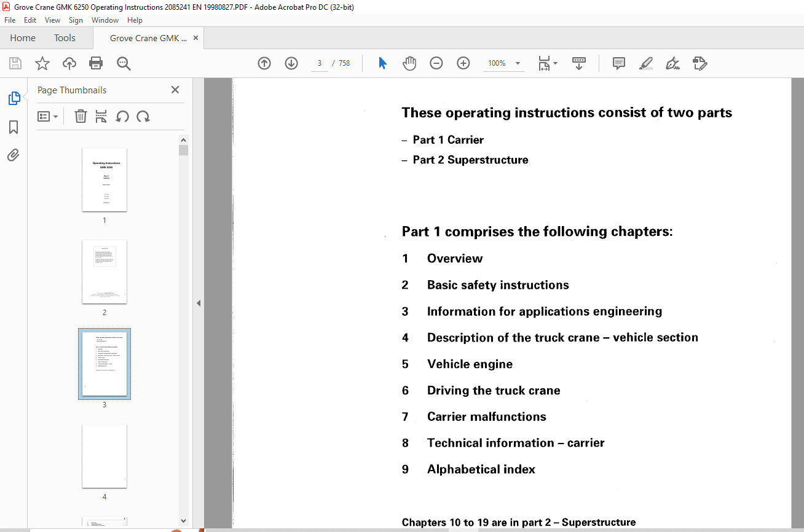Activate the Hand pan tool
The width and height of the screenshot is (804, 532).
pyautogui.click(x=409, y=63)
